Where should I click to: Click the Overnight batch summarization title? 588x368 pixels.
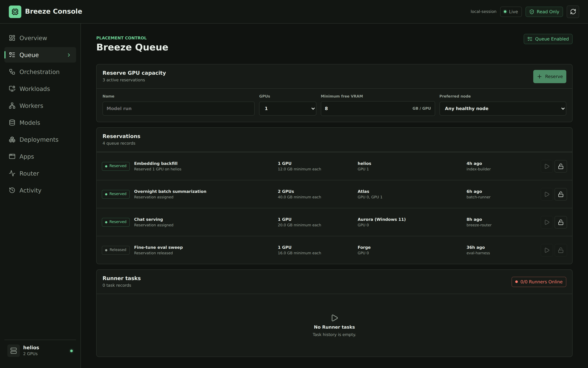coord(170,192)
